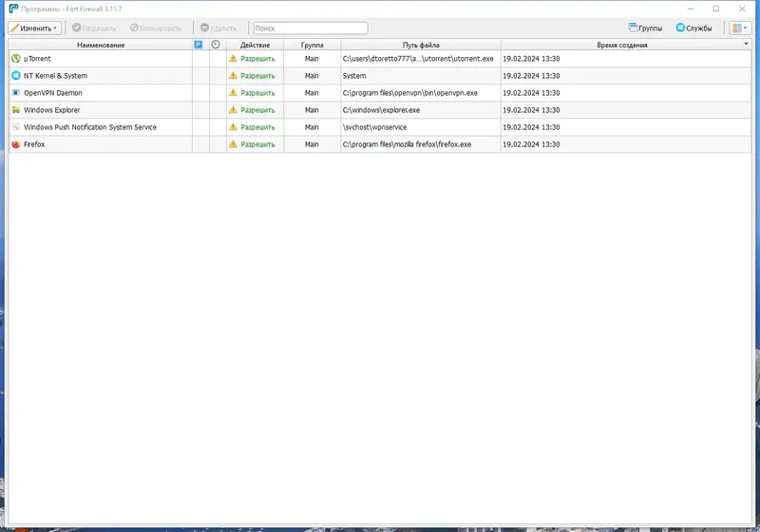Click the blue P column header icon

pos(199,45)
